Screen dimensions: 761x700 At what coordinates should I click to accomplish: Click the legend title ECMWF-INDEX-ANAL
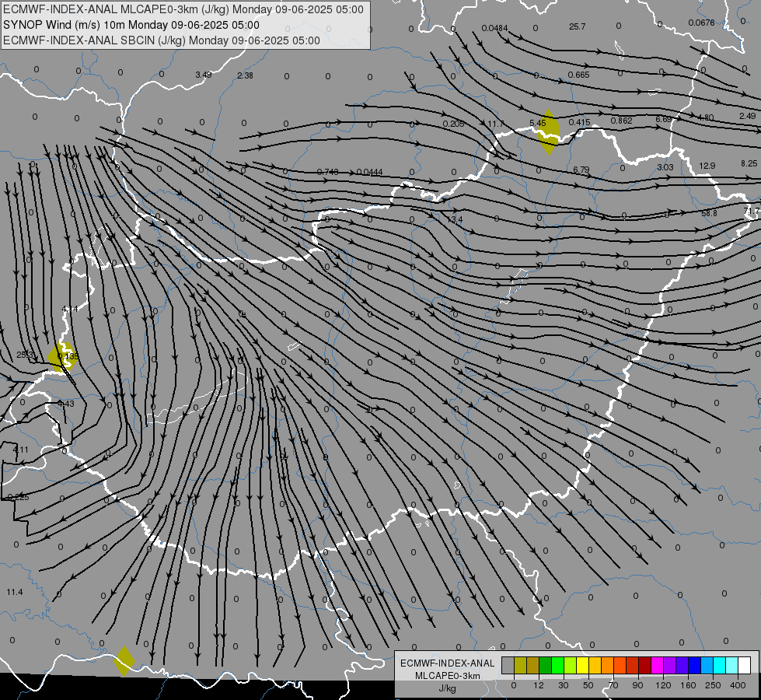[448, 663]
